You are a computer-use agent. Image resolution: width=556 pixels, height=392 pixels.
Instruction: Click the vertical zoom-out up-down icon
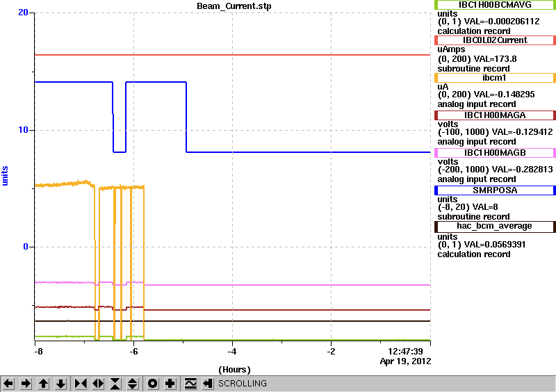point(132,384)
